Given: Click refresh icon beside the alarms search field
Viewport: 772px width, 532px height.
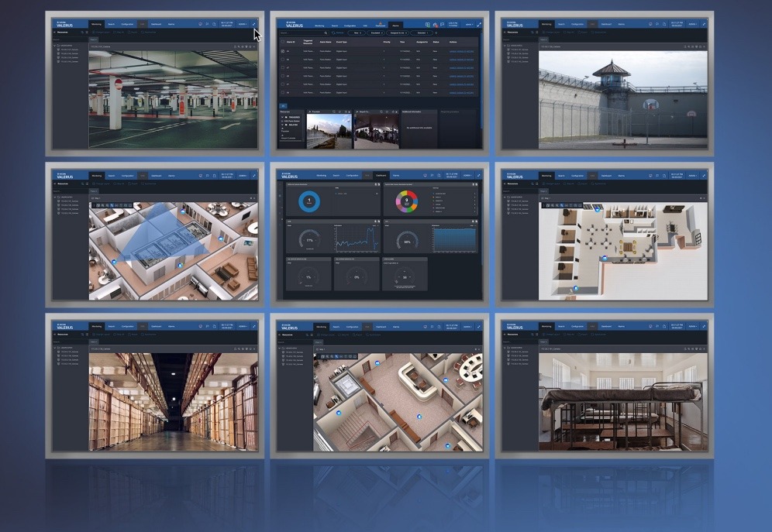Looking at the screenshot, I should (x=335, y=34).
